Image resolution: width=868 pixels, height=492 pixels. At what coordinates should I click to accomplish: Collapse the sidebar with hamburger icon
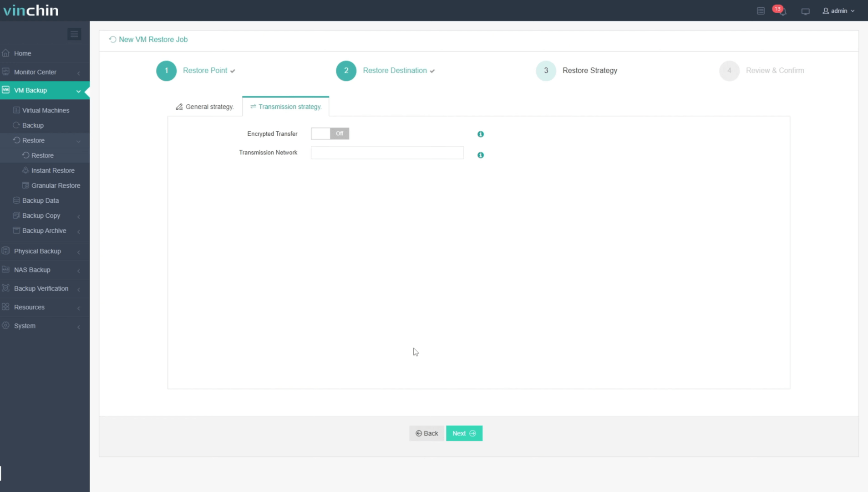coord(74,34)
